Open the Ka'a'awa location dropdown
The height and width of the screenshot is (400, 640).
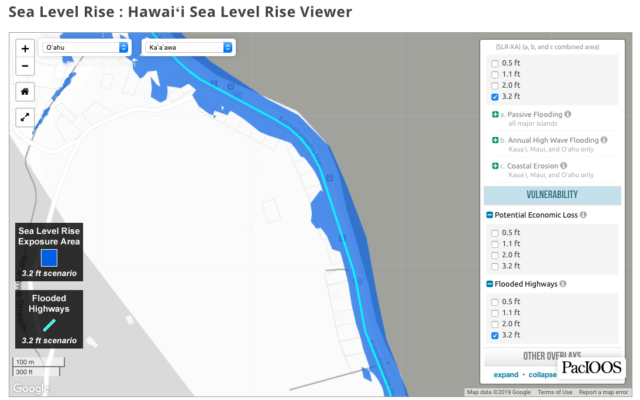(x=188, y=47)
